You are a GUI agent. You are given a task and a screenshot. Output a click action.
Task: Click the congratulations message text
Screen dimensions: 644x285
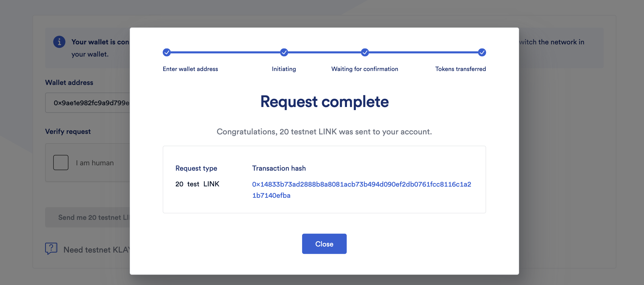324,132
